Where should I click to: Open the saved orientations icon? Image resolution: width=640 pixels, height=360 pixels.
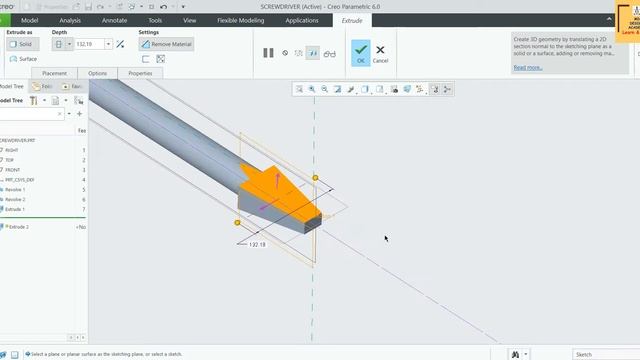point(380,89)
